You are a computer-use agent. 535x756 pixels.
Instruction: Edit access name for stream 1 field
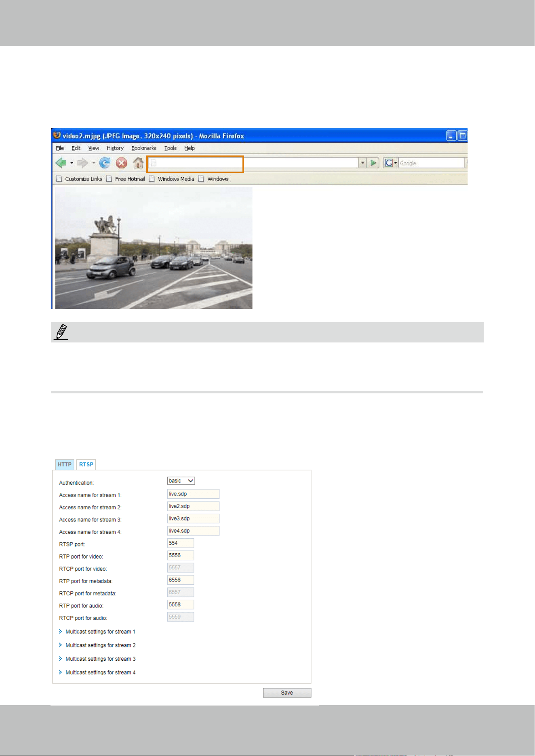[193, 494]
